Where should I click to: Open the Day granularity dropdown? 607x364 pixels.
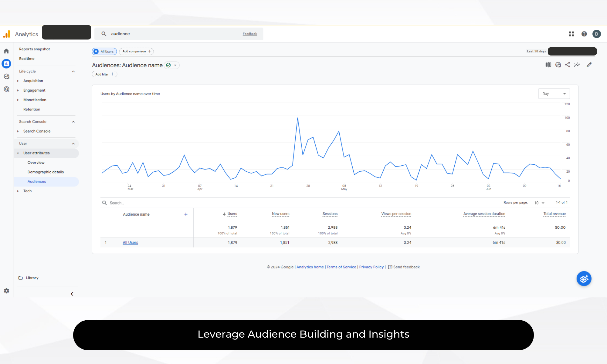[x=554, y=94]
